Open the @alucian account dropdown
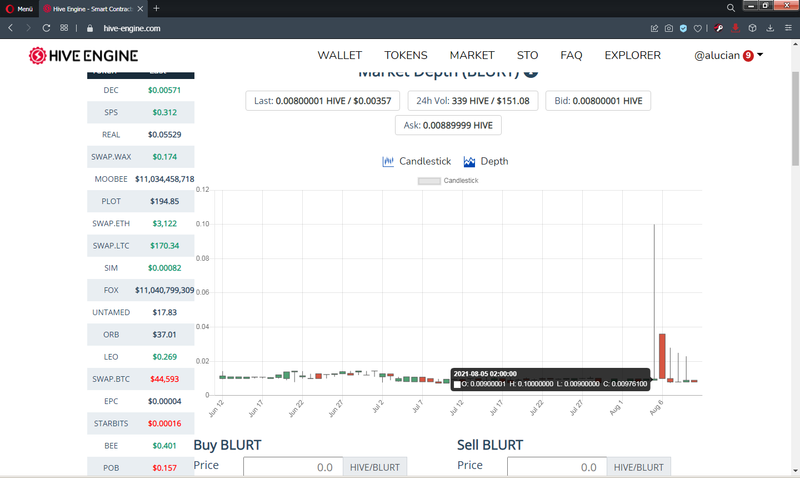The height and width of the screenshot is (478, 800). (x=728, y=56)
